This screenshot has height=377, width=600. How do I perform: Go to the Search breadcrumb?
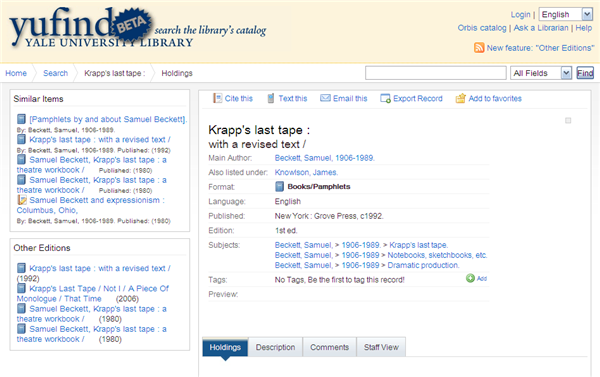[x=55, y=73]
